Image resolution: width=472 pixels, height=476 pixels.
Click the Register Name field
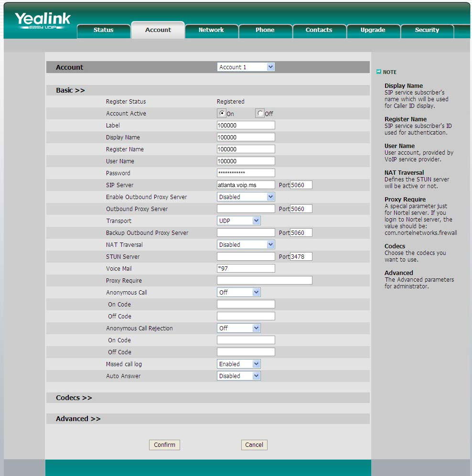[246, 149]
